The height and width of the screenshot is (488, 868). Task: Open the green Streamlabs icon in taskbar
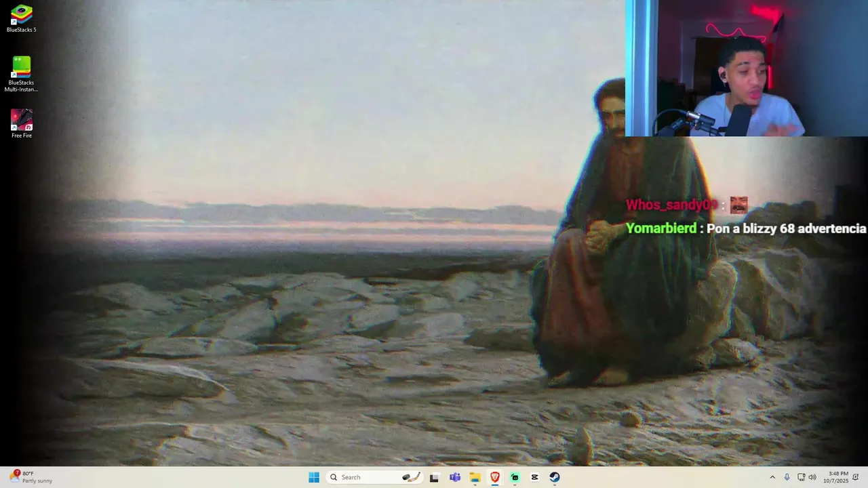[x=515, y=477]
